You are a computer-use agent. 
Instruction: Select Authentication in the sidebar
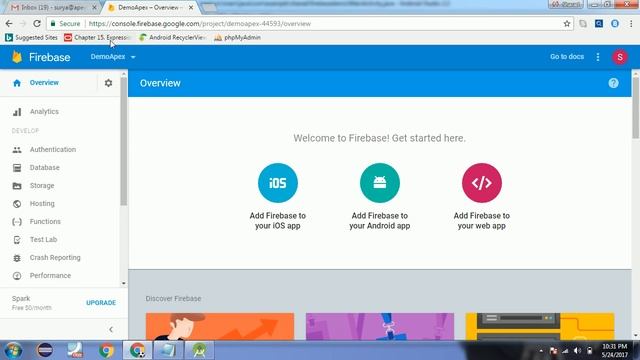point(53,150)
